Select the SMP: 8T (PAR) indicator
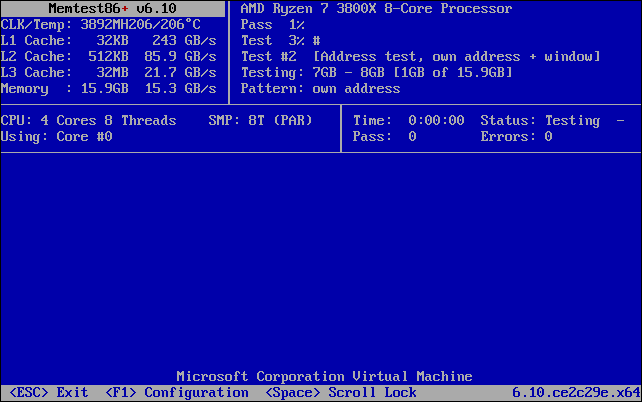642x402 pixels. [260, 120]
